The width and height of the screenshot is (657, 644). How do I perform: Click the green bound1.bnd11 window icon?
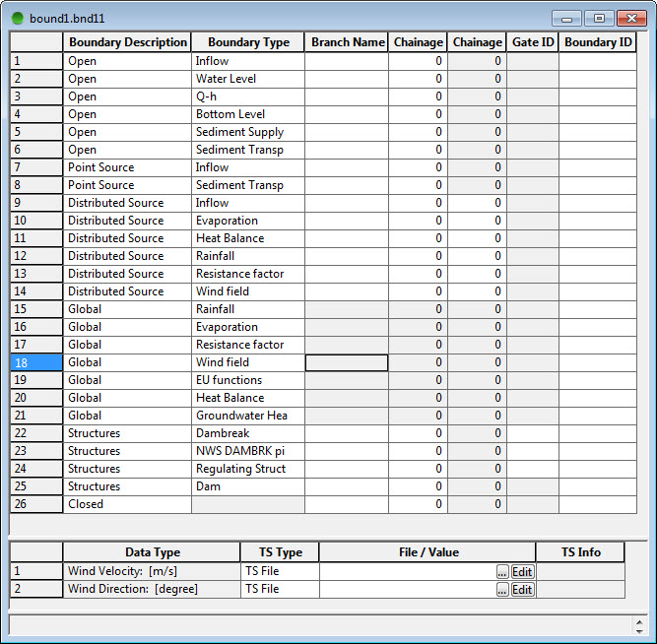[18, 18]
